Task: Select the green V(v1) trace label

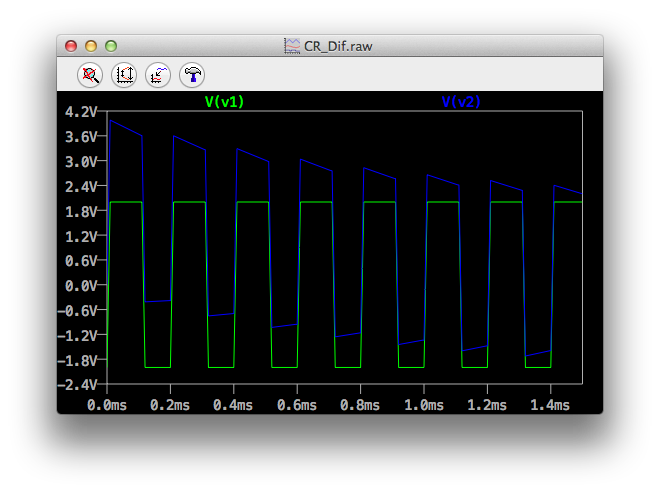Action: click(224, 101)
